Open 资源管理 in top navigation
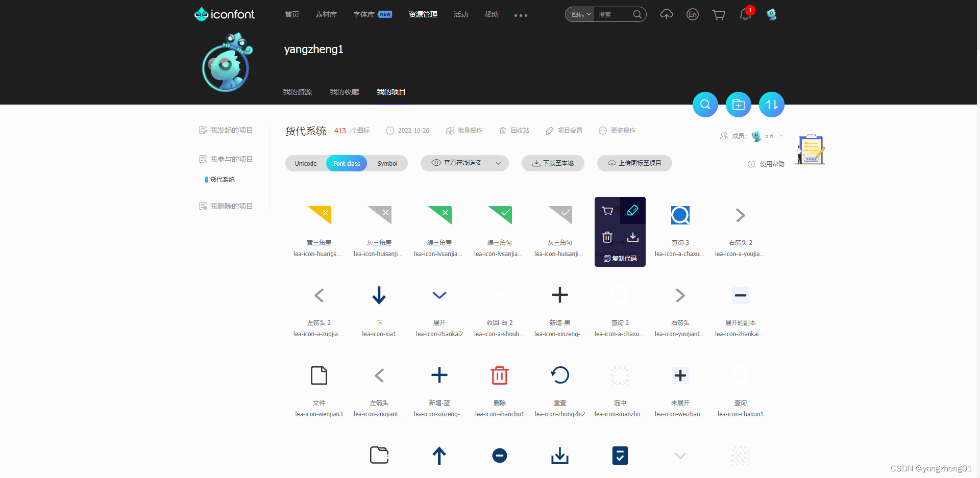This screenshot has height=478, width=980. pyautogui.click(x=423, y=14)
